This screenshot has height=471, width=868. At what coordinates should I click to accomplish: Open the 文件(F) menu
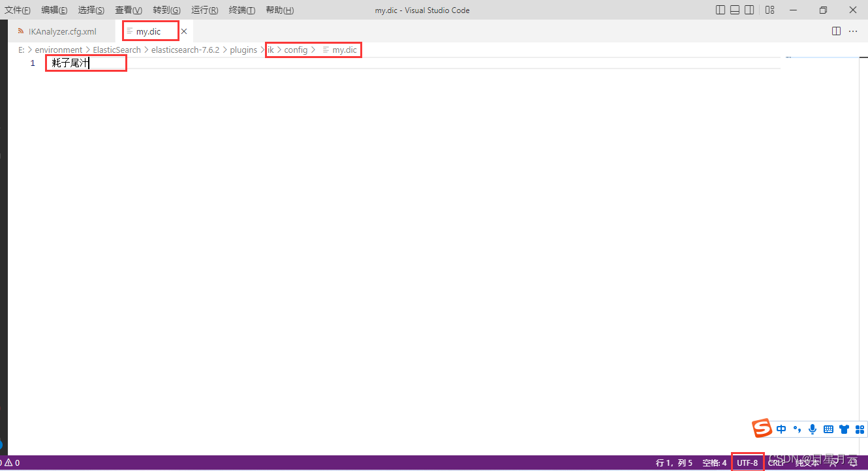pos(18,10)
